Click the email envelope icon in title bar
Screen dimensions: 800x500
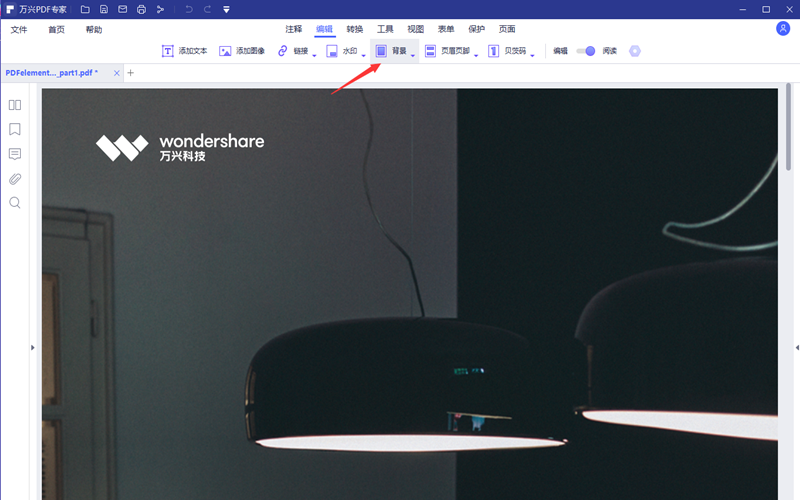pos(122,9)
